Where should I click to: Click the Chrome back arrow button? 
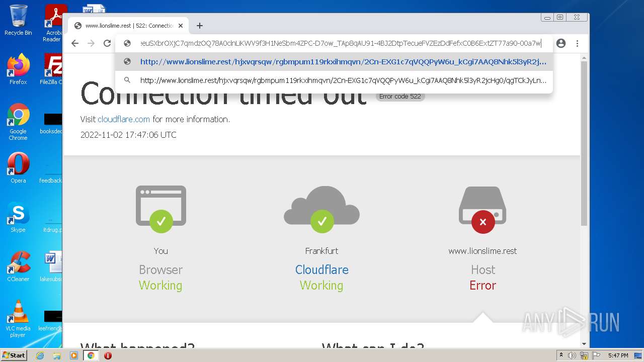pyautogui.click(x=75, y=43)
